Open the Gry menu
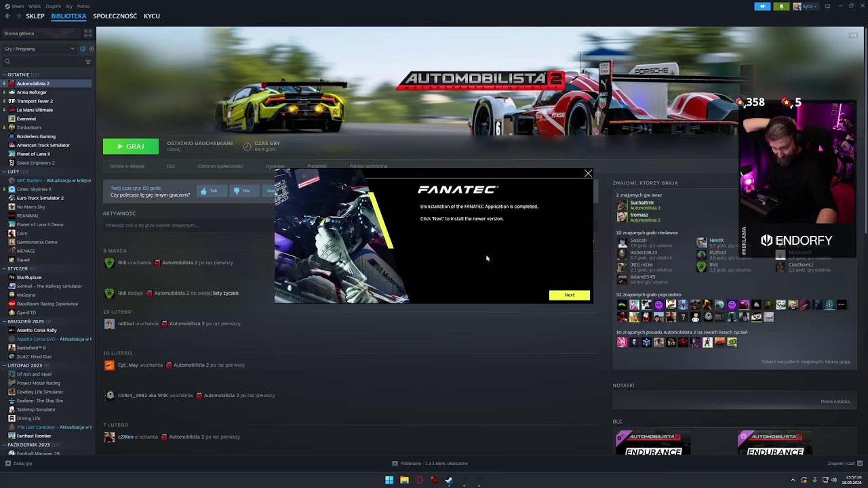The image size is (868, 488). [x=69, y=6]
